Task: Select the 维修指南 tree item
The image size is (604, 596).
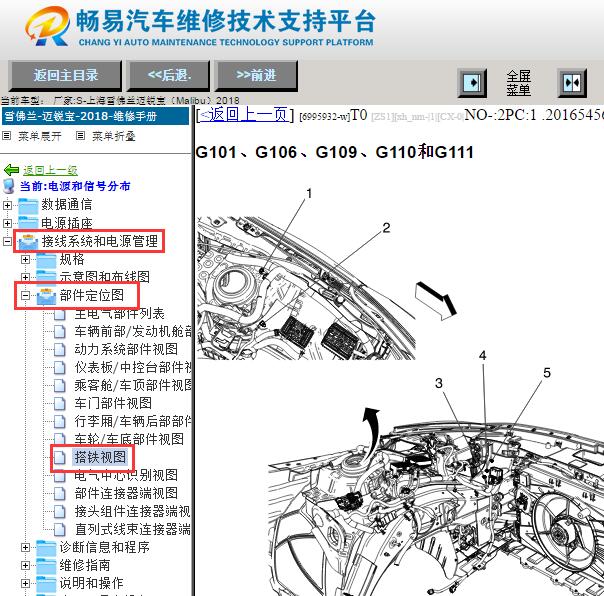Action: tap(85, 565)
